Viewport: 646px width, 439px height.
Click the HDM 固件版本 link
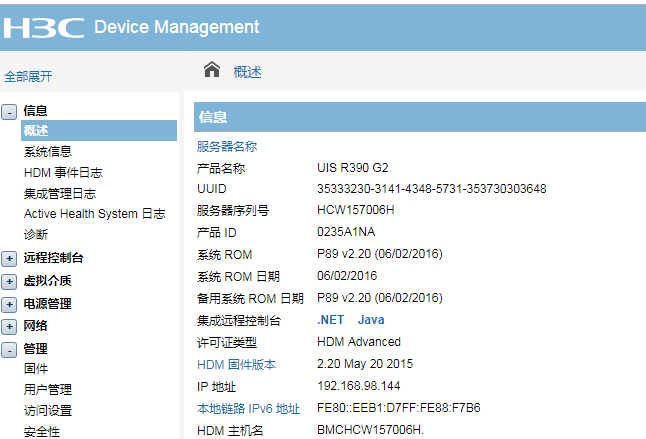point(236,364)
